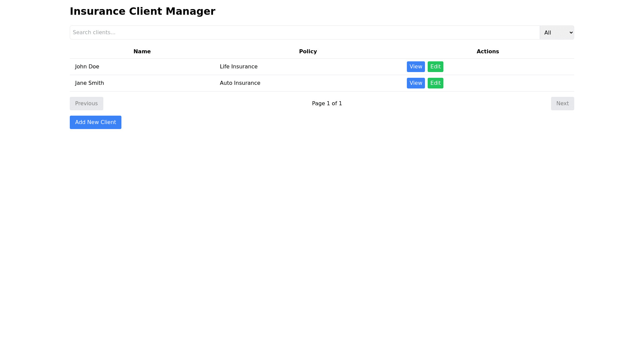644x362 pixels.
Task: Advance with the Next page button
Action: tap(562, 103)
